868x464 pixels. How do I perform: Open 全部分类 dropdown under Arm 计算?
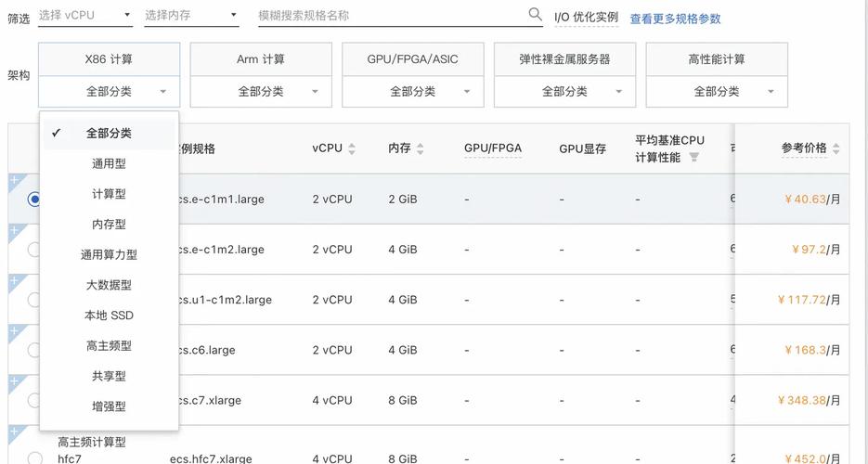(260, 92)
